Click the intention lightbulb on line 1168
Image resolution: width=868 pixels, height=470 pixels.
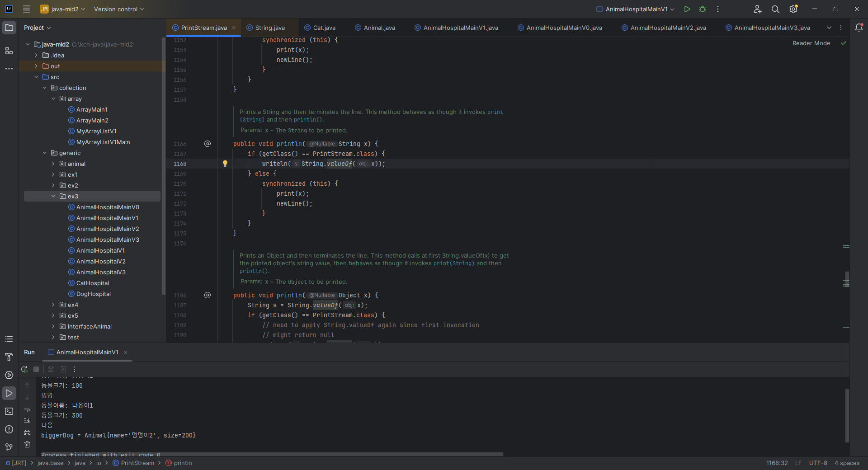click(225, 164)
